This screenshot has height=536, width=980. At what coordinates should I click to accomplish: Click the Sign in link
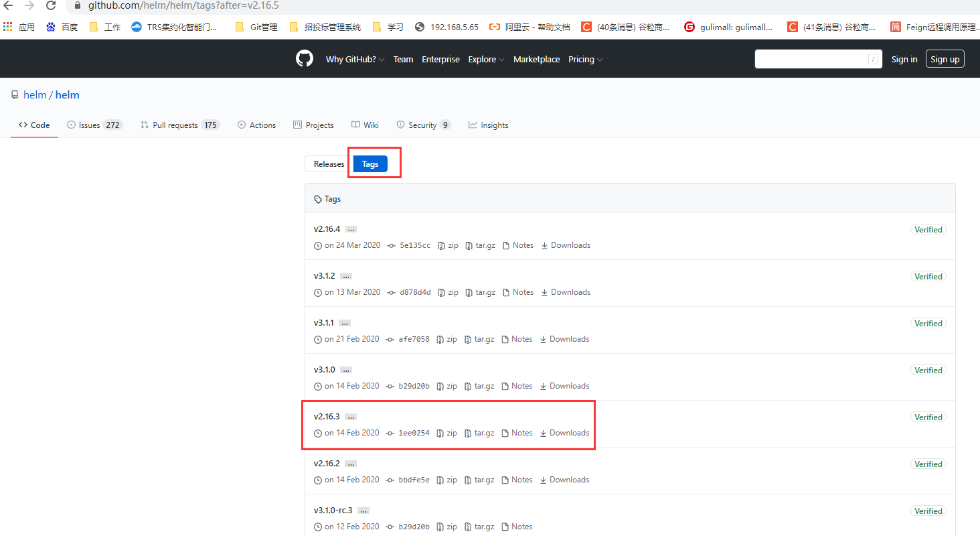click(904, 60)
